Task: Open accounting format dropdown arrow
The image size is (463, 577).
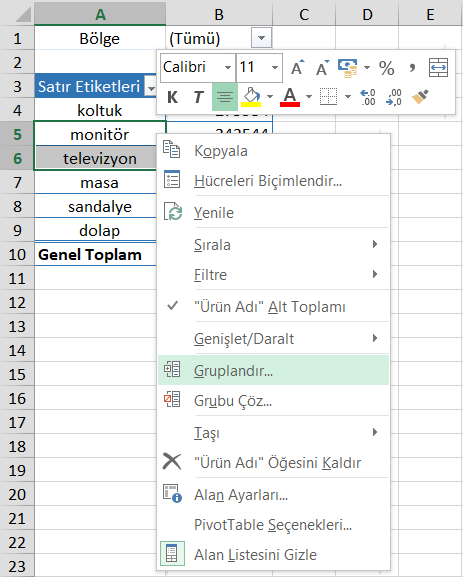Action: click(x=367, y=67)
